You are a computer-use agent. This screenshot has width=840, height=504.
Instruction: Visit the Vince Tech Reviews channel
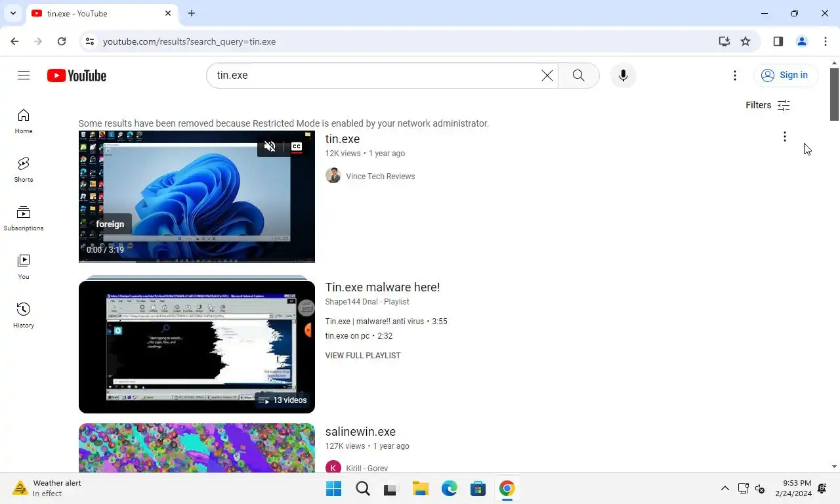click(380, 176)
